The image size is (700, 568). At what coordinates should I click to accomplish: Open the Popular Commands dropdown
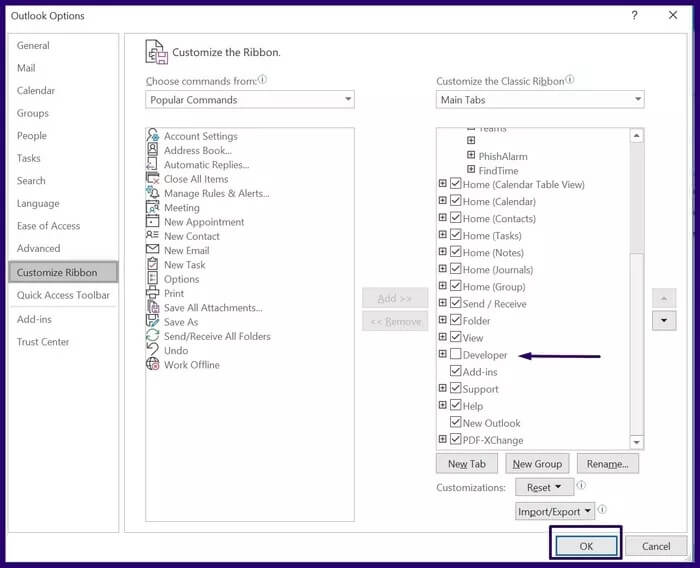point(250,100)
